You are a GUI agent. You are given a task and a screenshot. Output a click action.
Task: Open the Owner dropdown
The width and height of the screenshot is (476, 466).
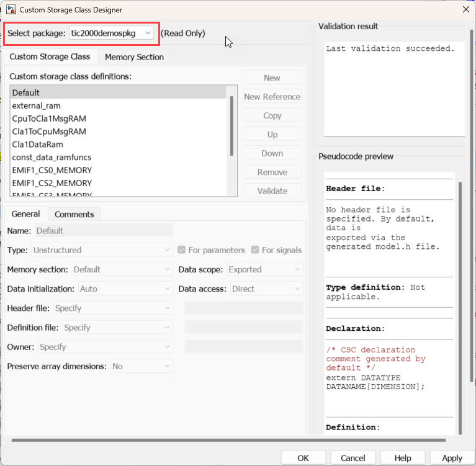tap(106, 347)
